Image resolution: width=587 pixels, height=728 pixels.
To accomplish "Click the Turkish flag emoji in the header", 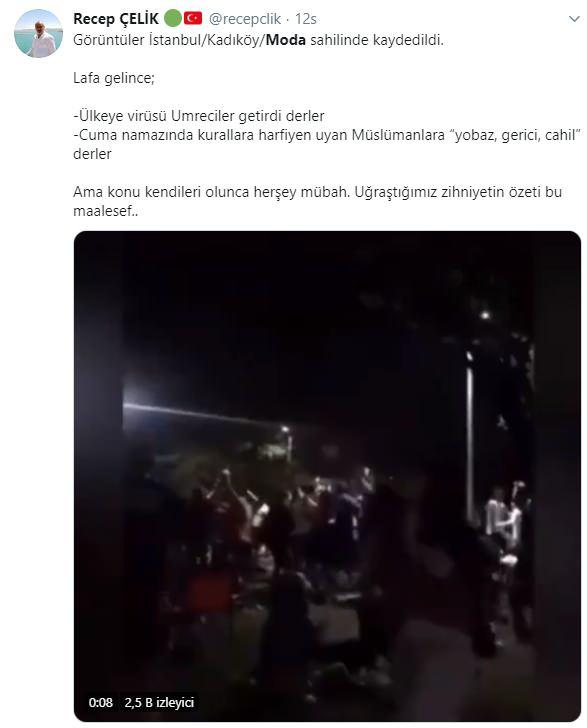I will [x=193, y=19].
